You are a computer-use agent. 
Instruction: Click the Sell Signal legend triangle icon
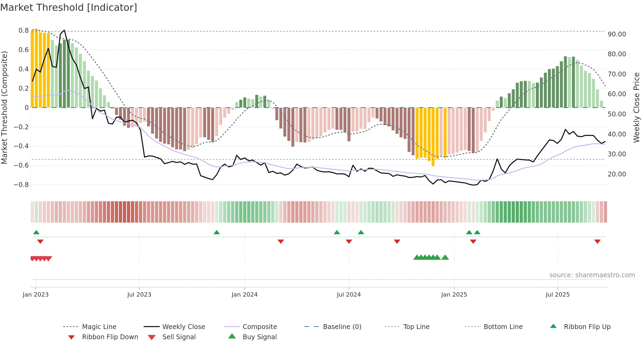152,337
